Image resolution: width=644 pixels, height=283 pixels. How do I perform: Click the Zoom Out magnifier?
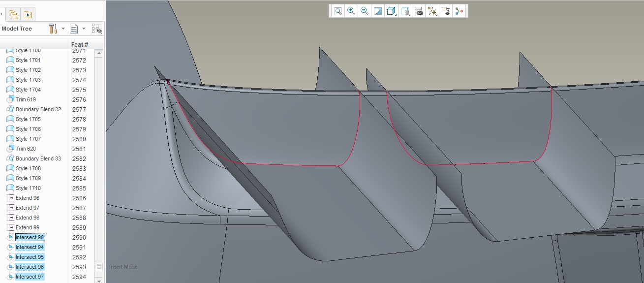pos(364,11)
